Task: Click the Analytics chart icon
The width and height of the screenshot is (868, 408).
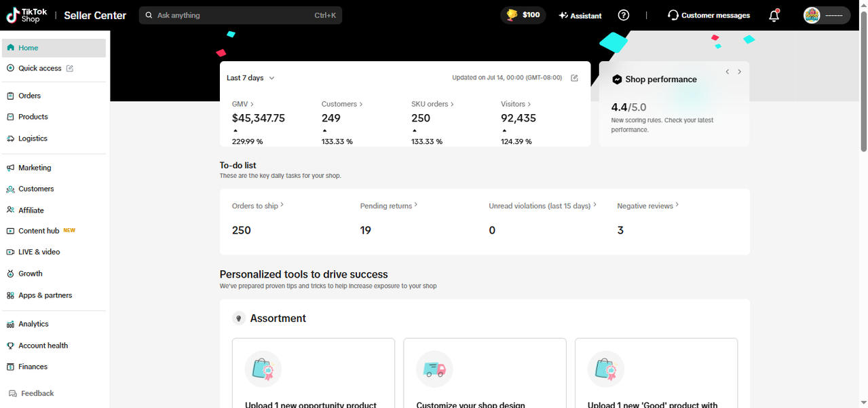Action: (x=10, y=324)
